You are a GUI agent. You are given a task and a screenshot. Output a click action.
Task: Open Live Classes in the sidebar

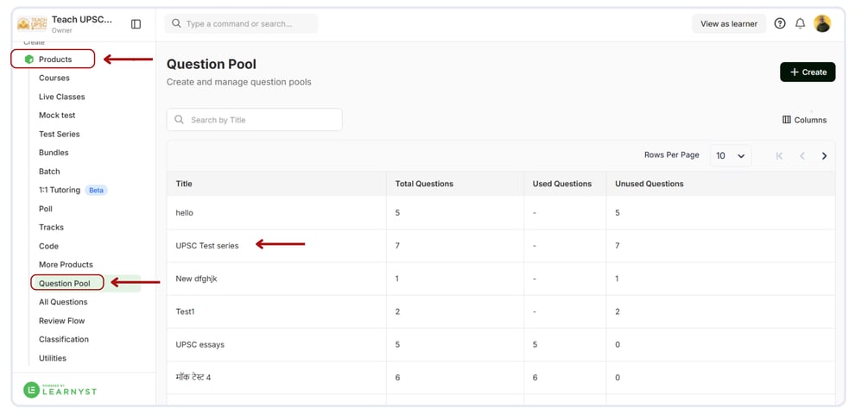[62, 97]
